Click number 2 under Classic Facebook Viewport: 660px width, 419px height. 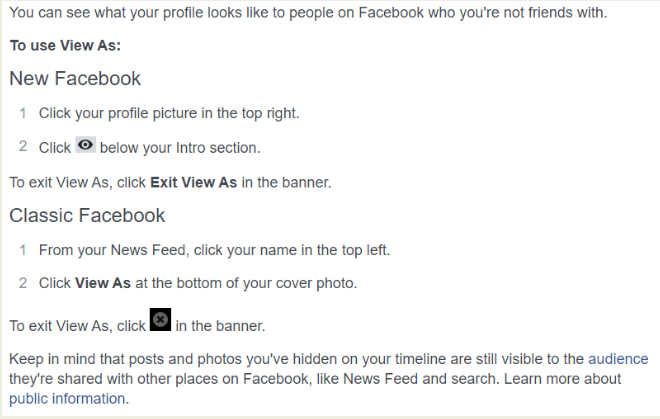click(x=23, y=283)
